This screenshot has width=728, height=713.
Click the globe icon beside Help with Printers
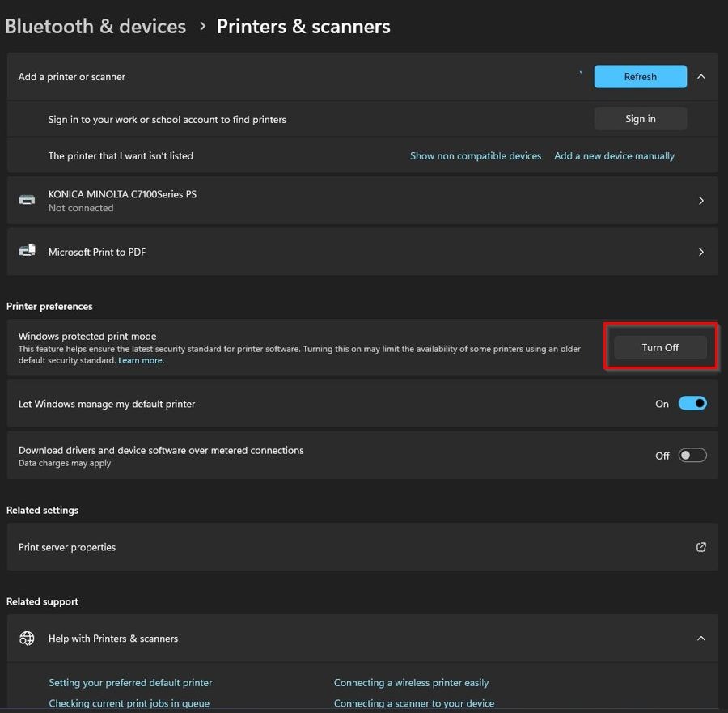(28, 639)
